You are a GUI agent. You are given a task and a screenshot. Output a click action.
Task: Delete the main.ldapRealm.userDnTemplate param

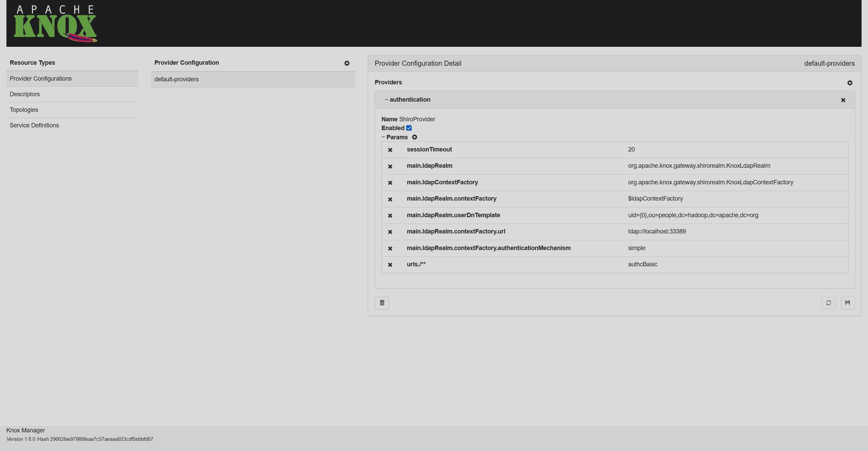tap(390, 216)
